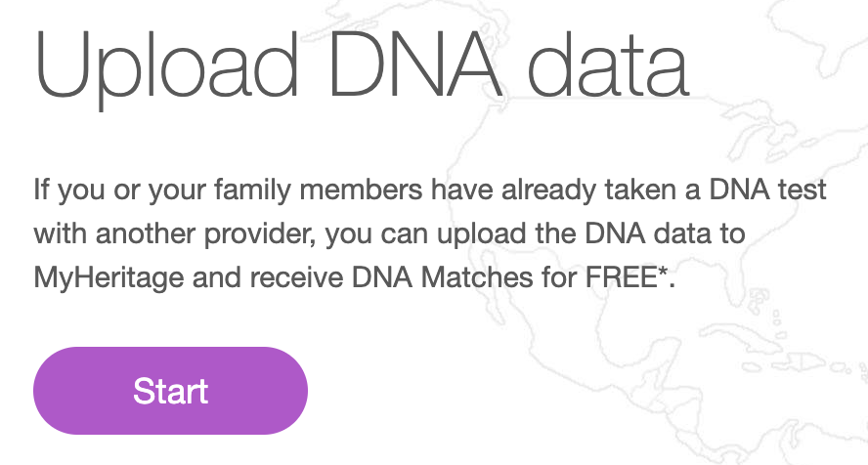The image size is (868, 465).
Task: Click the "family members" phrase
Action: [x=319, y=190]
